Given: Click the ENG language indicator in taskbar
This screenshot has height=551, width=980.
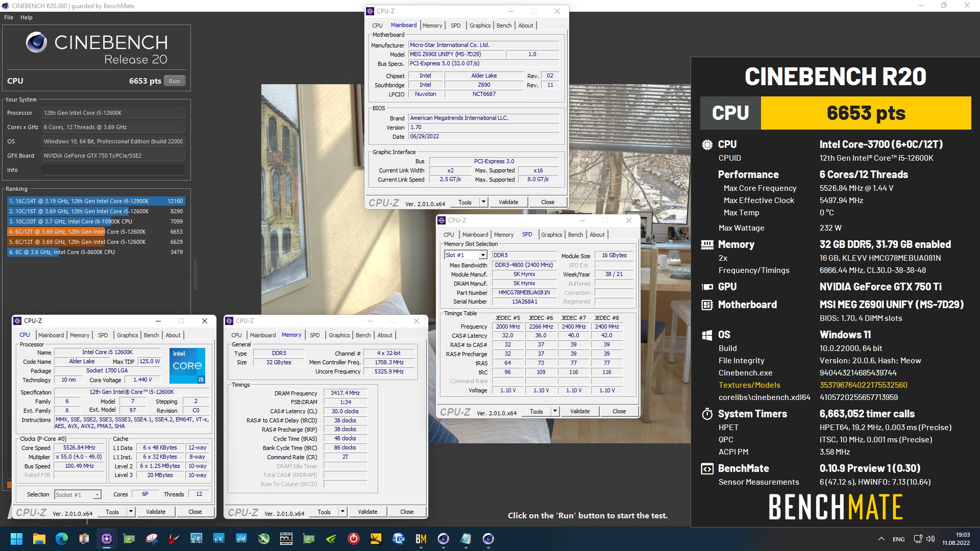Looking at the screenshot, I should pos(899,539).
